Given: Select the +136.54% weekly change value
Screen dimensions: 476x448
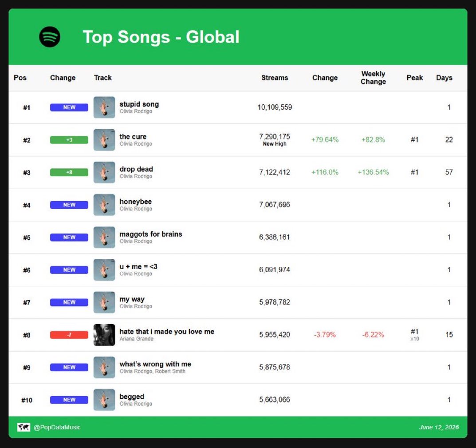Looking at the screenshot, I should 373,172.
